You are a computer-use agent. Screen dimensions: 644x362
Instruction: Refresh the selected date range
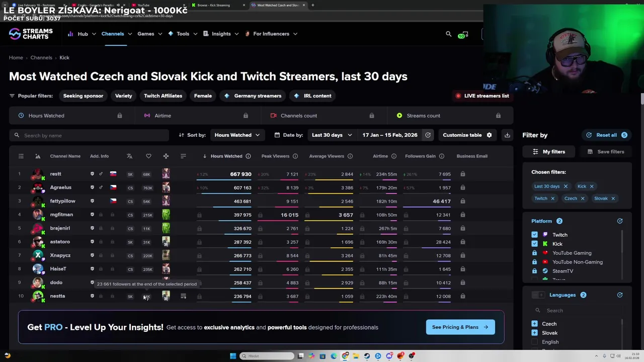[428, 135]
